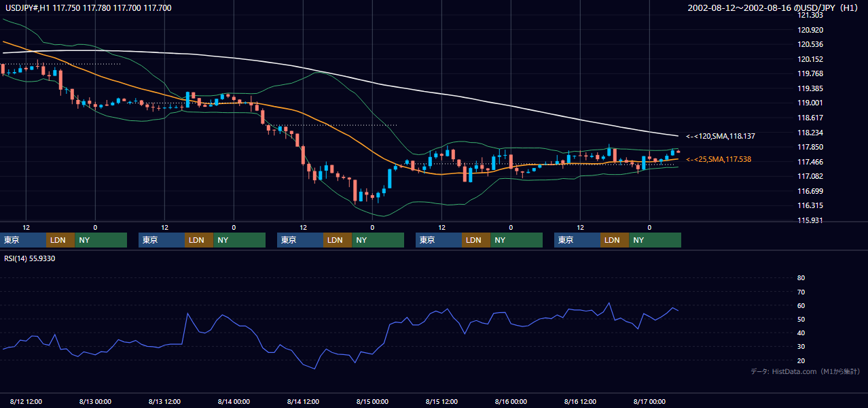Click the 8/15 00:00 date axis label
This screenshot has width=868, height=408.
372,401
